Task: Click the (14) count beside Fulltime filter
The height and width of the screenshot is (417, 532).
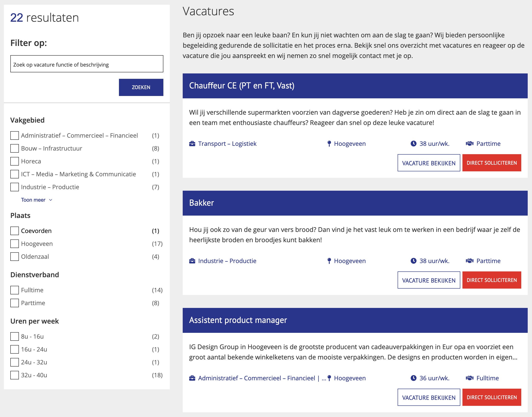Action: [157, 290]
